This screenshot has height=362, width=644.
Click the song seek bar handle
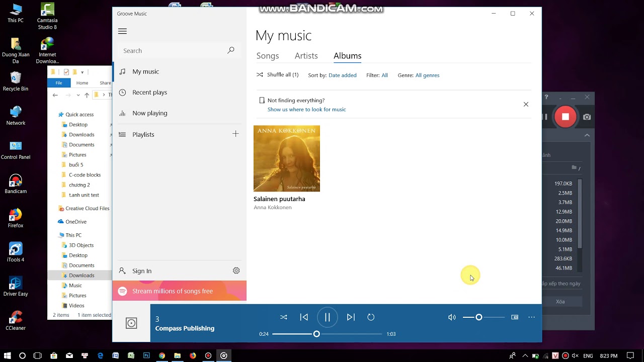[316, 334]
